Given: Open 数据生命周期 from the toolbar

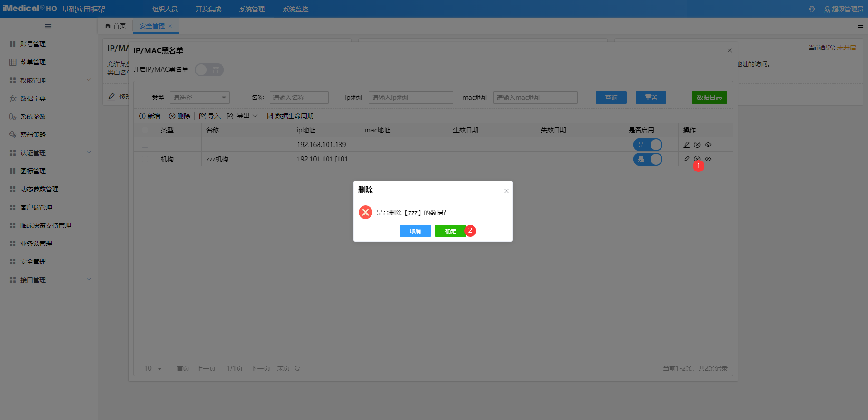Looking at the screenshot, I should point(290,116).
